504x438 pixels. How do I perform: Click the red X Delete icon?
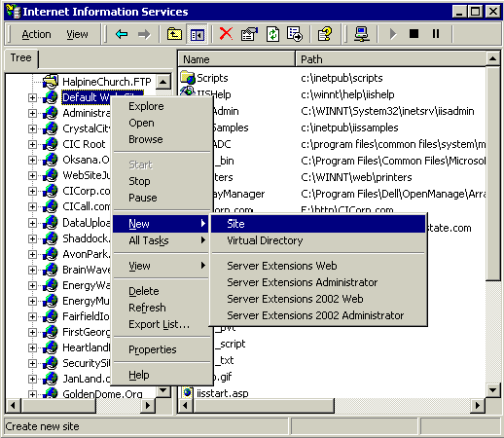(226, 34)
